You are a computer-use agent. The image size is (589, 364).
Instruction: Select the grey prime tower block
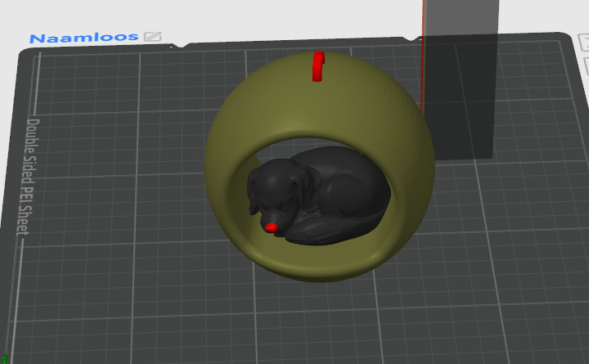(x=461, y=79)
